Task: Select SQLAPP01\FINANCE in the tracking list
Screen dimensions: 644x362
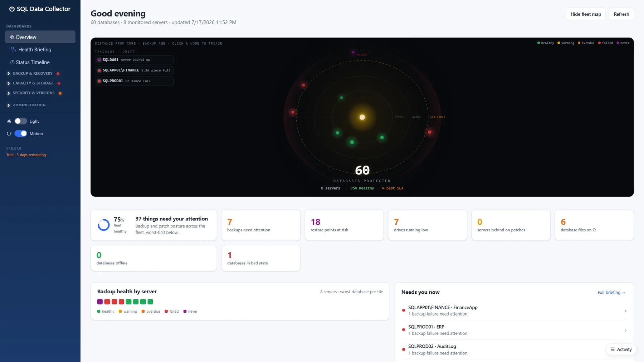Action: [134, 70]
